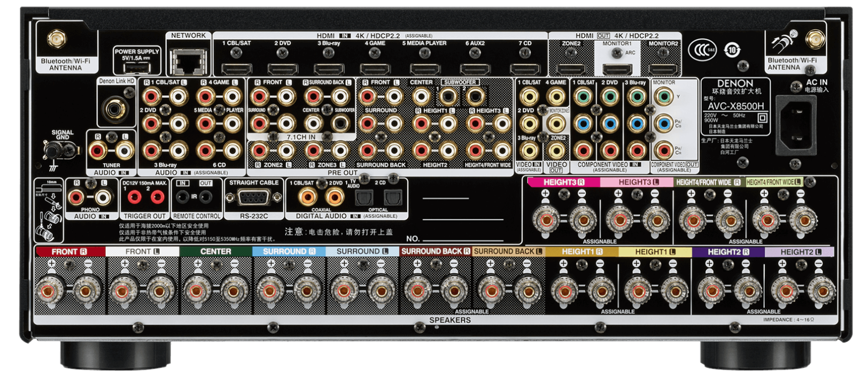Viewport: 868px width, 382px height.
Task: Select the PRE OUT label
Action: pos(342,173)
